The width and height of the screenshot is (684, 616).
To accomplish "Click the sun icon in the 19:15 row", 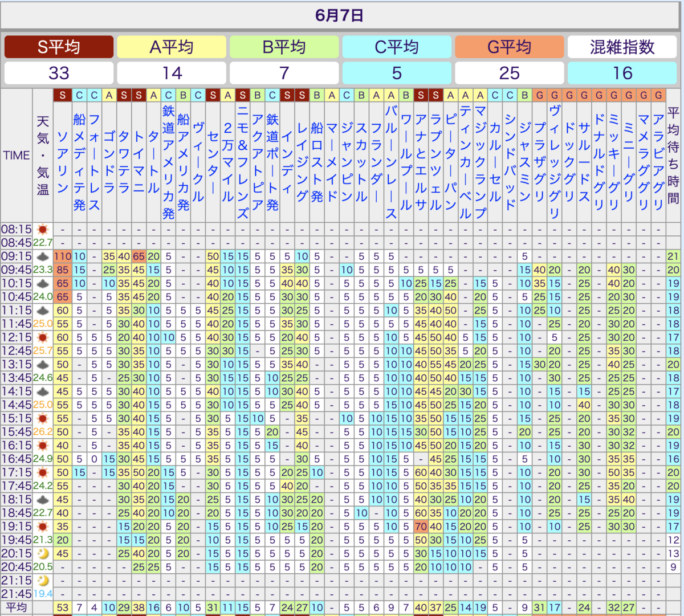I will (43, 527).
